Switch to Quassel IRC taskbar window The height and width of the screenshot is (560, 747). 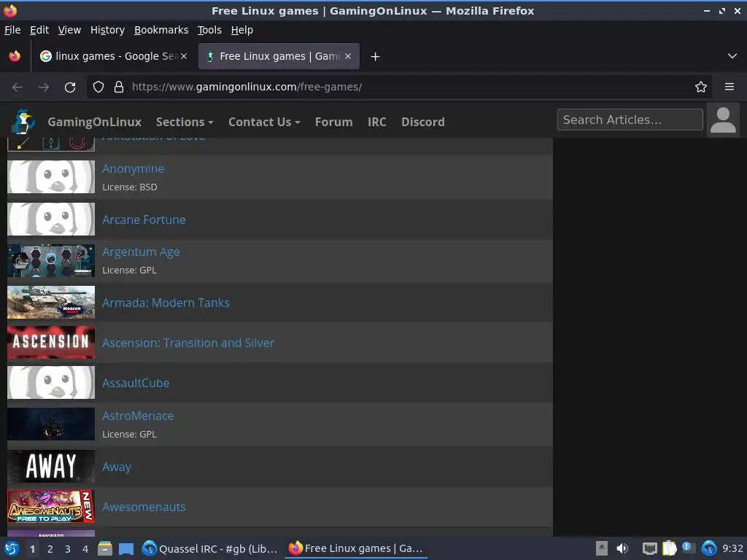point(210,548)
